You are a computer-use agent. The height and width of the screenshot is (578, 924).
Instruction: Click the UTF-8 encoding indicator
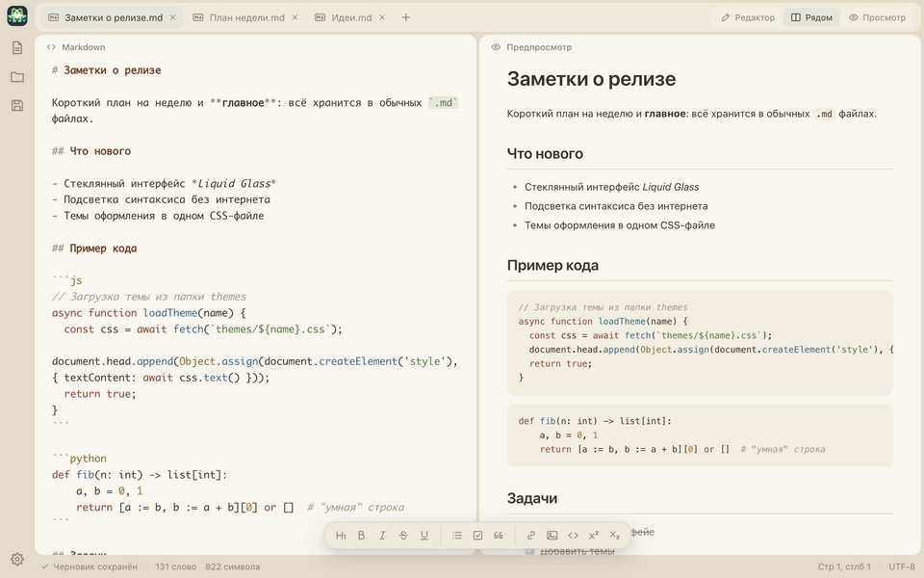pyautogui.click(x=902, y=566)
